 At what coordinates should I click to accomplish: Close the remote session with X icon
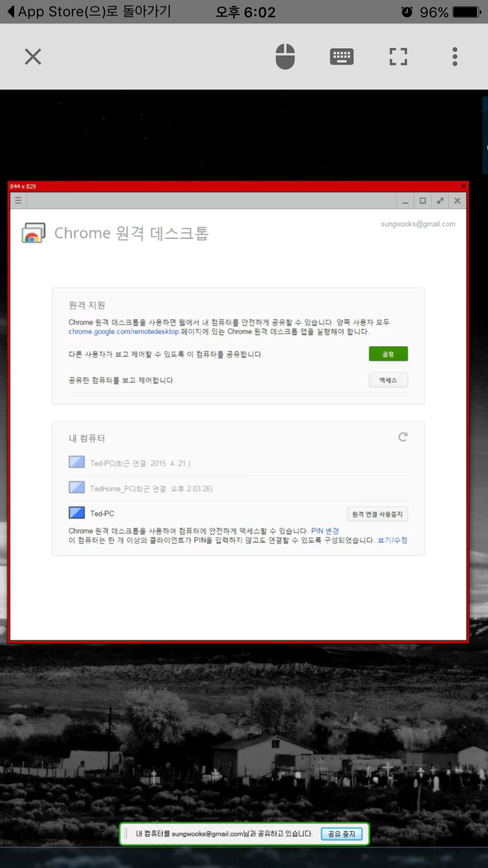click(33, 57)
